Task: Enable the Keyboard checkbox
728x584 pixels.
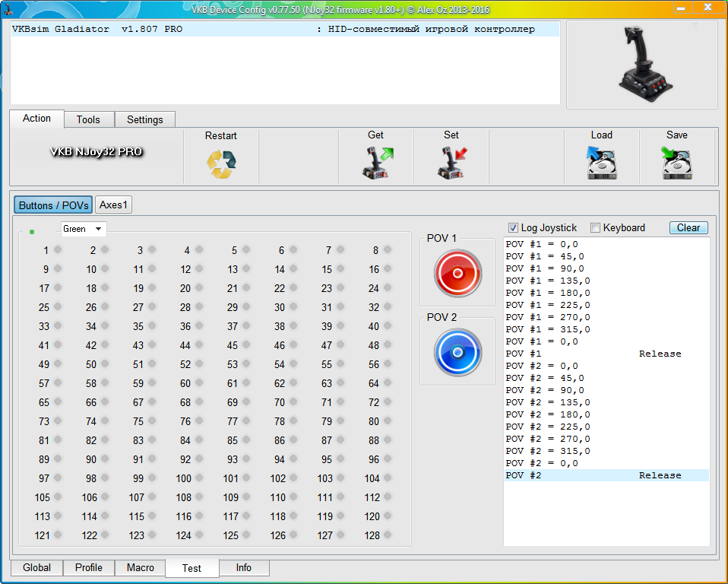Action: tap(595, 227)
